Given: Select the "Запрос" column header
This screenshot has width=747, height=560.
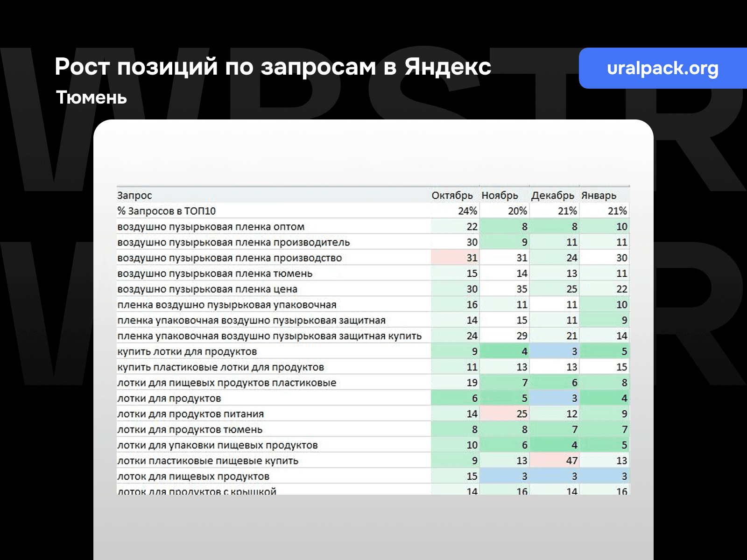Looking at the screenshot, I should click(x=133, y=195).
